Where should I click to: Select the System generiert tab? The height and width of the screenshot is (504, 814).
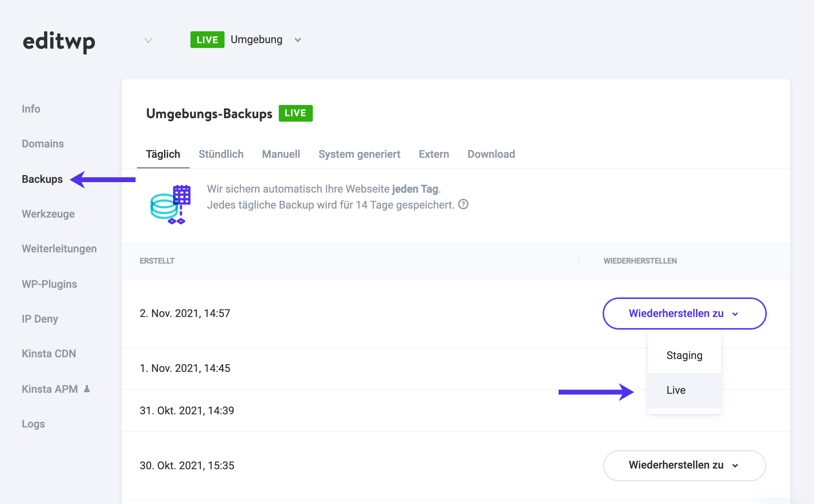point(360,154)
